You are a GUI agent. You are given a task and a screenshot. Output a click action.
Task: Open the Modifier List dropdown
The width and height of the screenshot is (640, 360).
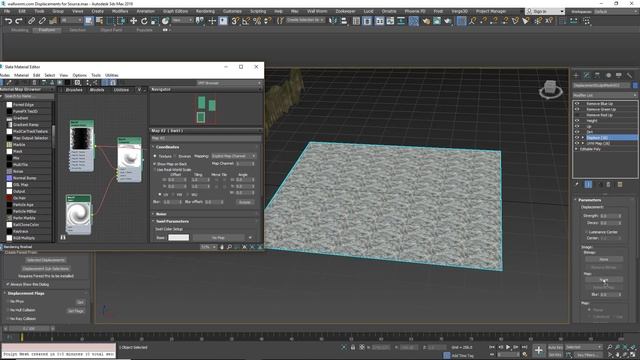pos(604,95)
